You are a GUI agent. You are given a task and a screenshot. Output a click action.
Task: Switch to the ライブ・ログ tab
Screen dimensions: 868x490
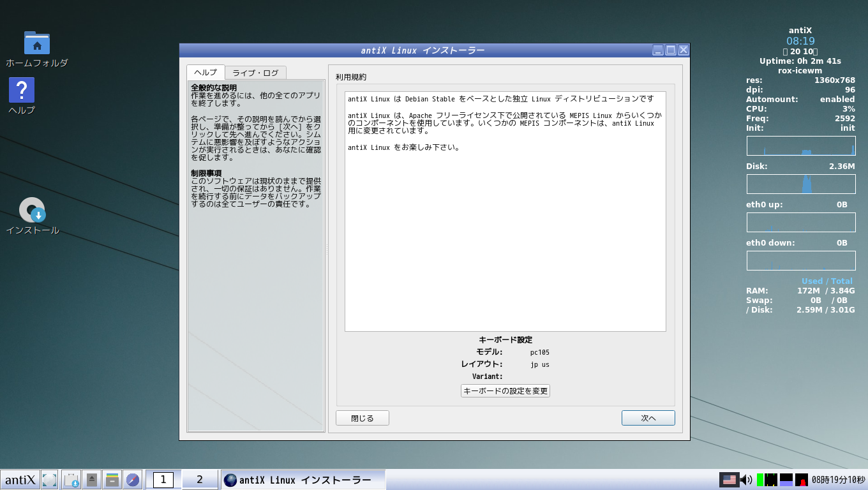click(255, 73)
